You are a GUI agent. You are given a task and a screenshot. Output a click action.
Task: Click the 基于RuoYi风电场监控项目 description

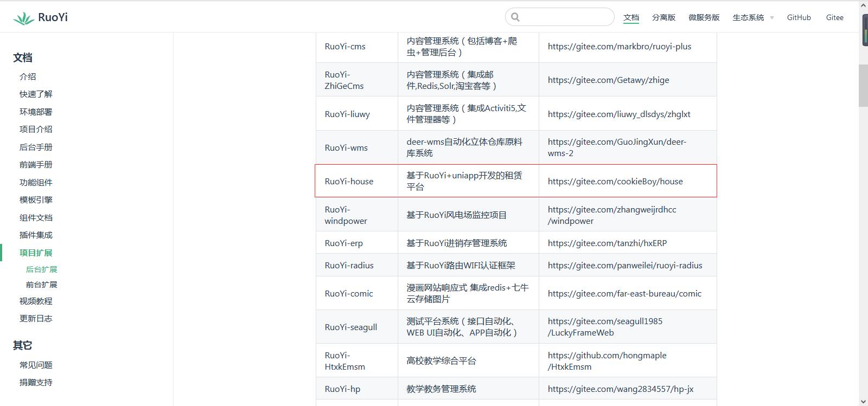[457, 215]
